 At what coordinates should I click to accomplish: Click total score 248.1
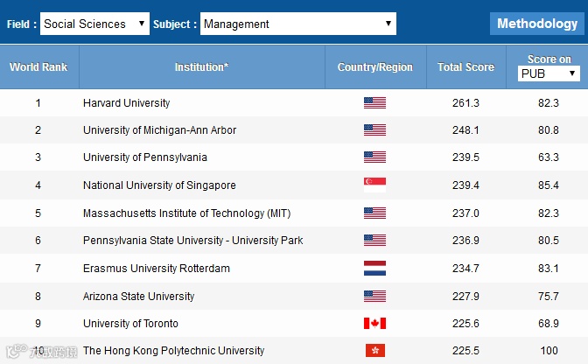pyautogui.click(x=465, y=130)
